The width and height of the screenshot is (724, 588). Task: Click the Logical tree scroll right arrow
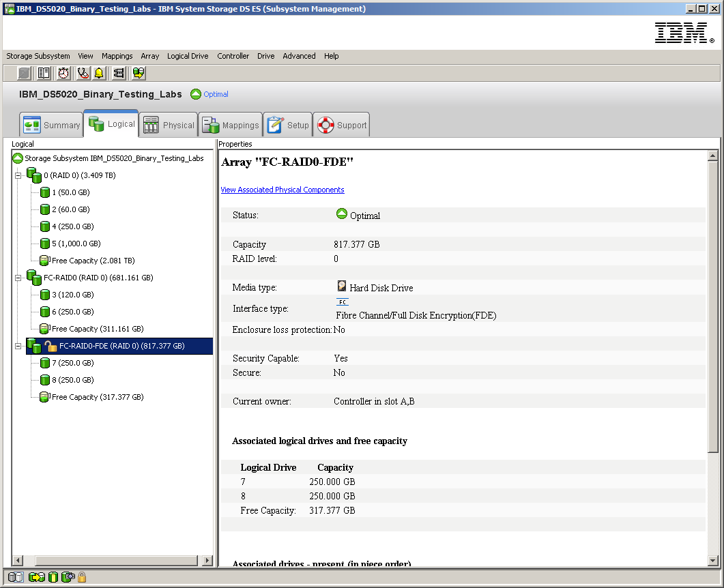(x=207, y=560)
